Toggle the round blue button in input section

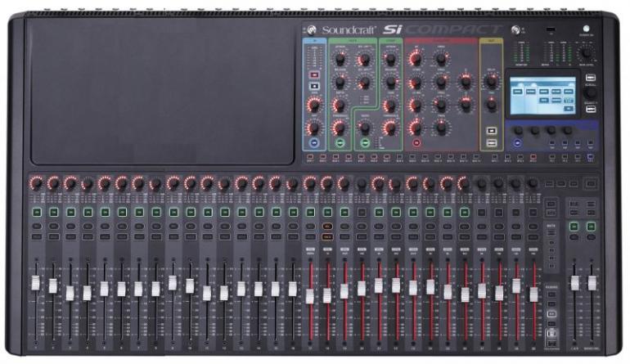(x=314, y=142)
